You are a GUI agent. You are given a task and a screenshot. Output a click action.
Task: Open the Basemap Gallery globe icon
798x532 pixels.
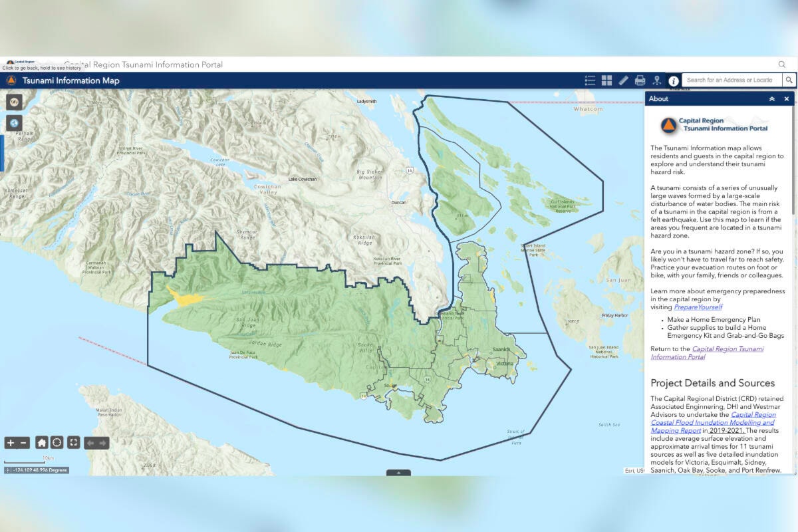click(14, 123)
